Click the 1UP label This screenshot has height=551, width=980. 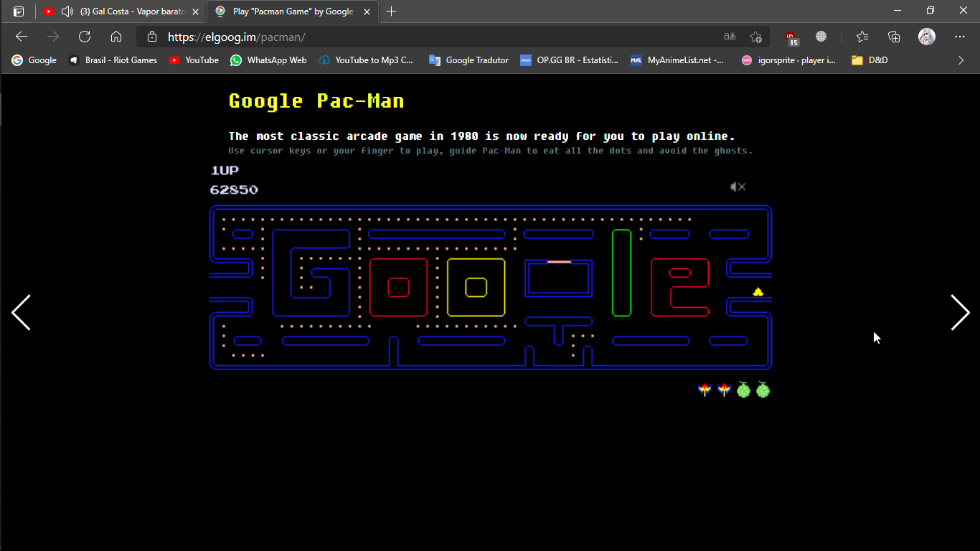pos(225,170)
